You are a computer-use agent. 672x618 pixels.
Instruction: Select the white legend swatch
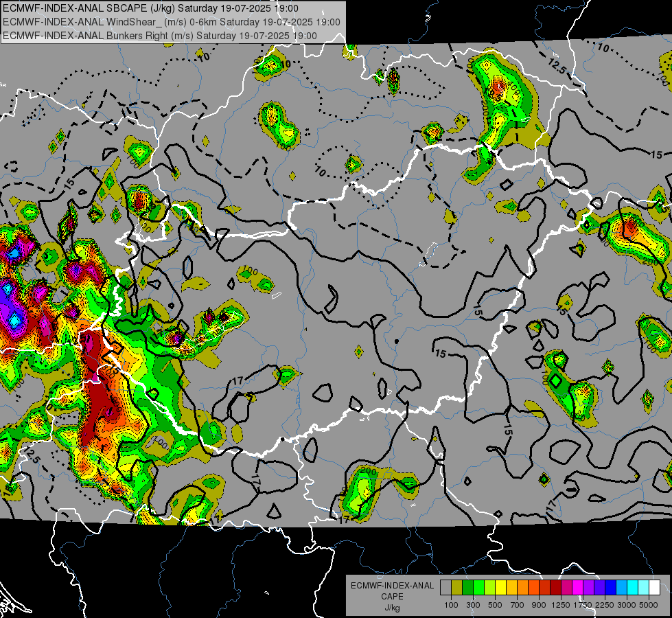point(654,587)
